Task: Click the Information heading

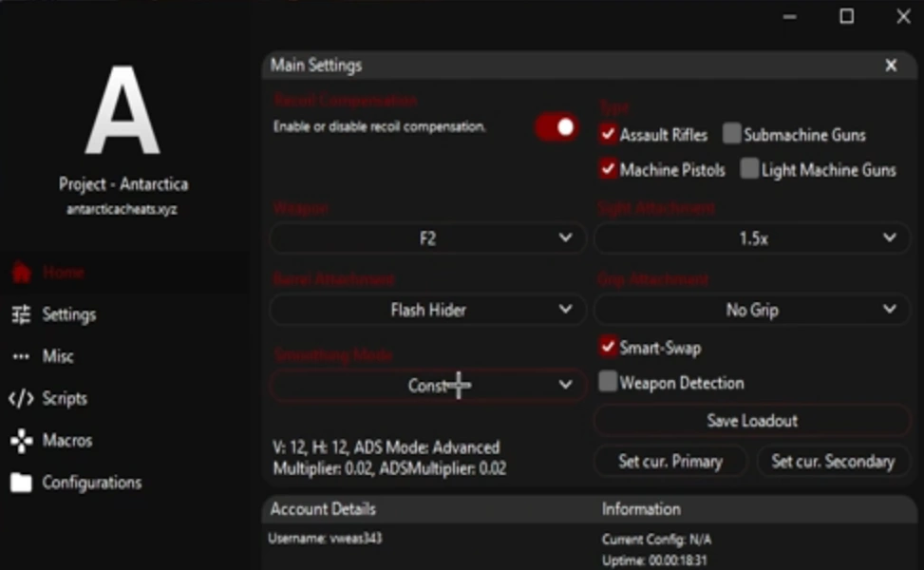Action: click(x=641, y=509)
